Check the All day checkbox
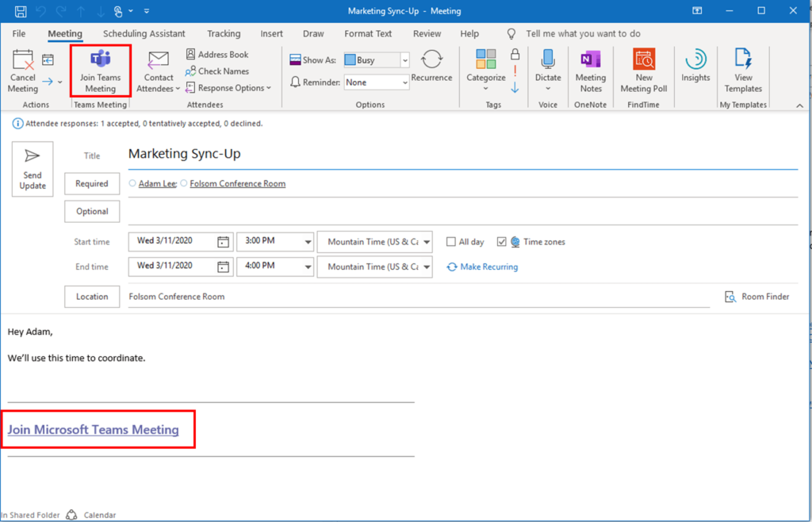The width and height of the screenshot is (812, 522). (451, 242)
